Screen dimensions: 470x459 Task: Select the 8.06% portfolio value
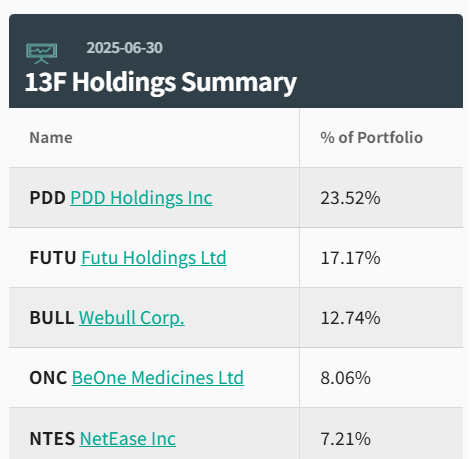pyautogui.click(x=345, y=378)
